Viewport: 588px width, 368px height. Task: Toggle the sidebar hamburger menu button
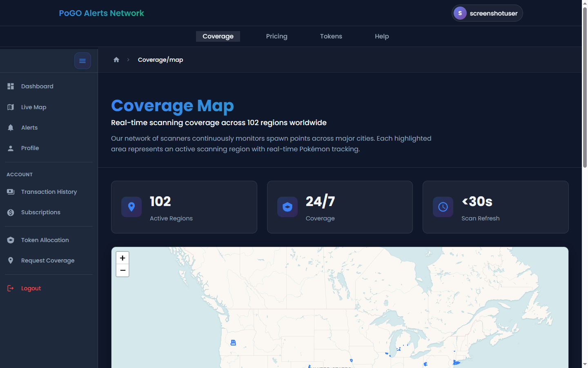(82, 61)
